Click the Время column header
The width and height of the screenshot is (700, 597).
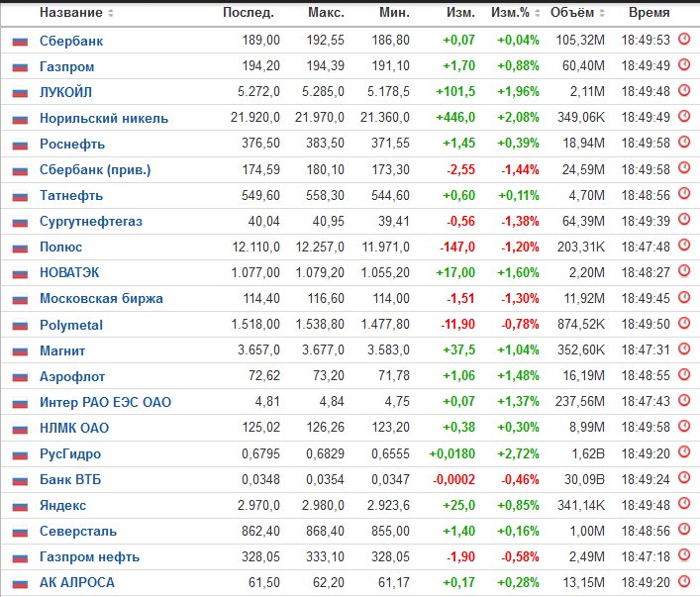pyautogui.click(x=650, y=13)
